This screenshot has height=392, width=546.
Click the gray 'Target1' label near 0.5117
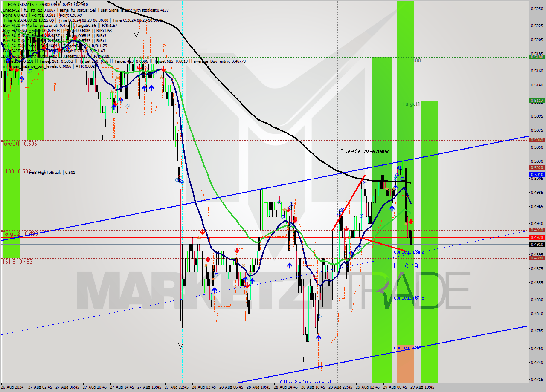click(x=411, y=104)
